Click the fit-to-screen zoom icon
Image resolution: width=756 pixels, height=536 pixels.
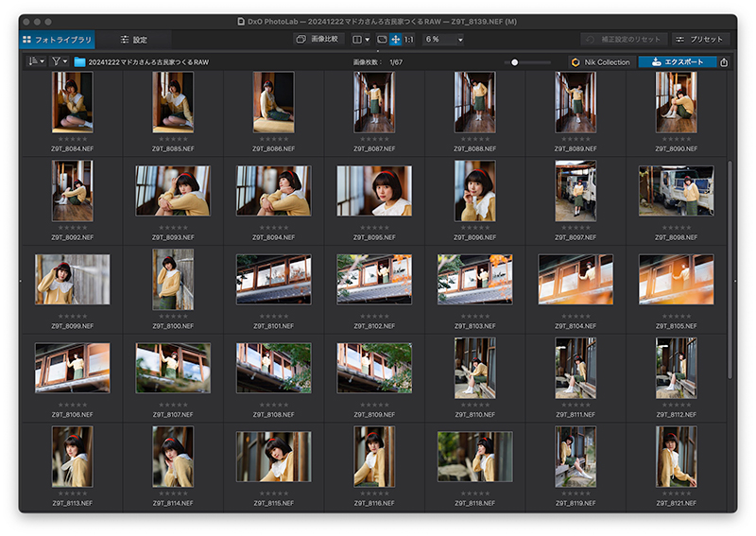click(382, 40)
